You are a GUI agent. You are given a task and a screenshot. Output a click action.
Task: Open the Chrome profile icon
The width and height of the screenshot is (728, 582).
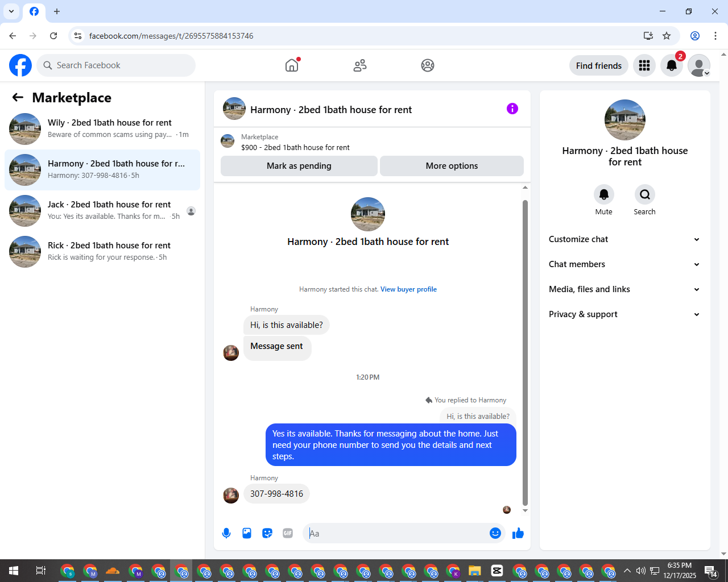coord(695,36)
